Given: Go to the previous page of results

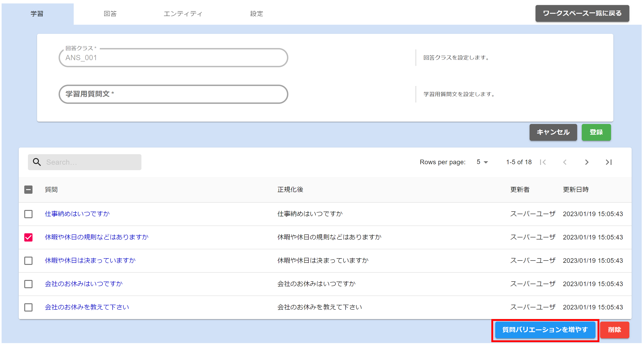Looking at the screenshot, I should click(565, 162).
